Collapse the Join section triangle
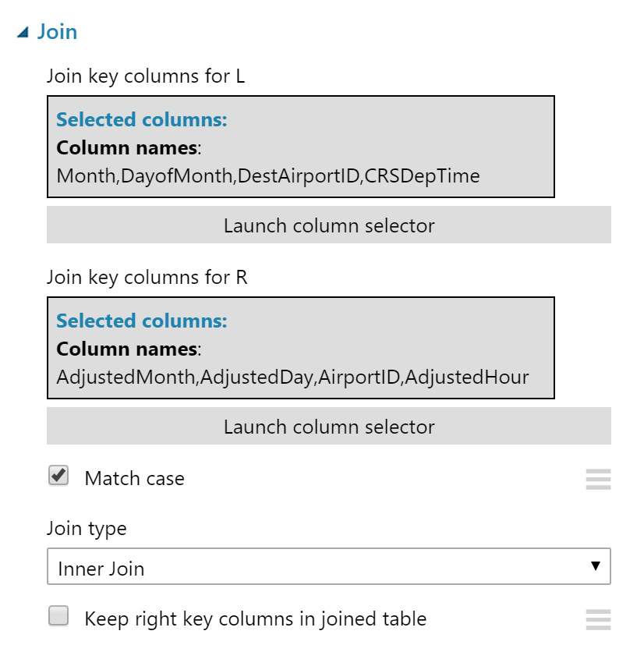This screenshot has height=645, width=644. (x=23, y=32)
